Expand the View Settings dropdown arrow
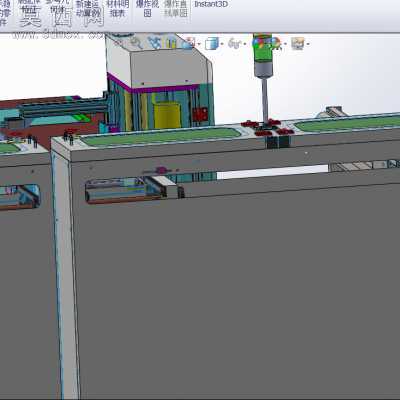 308,44
